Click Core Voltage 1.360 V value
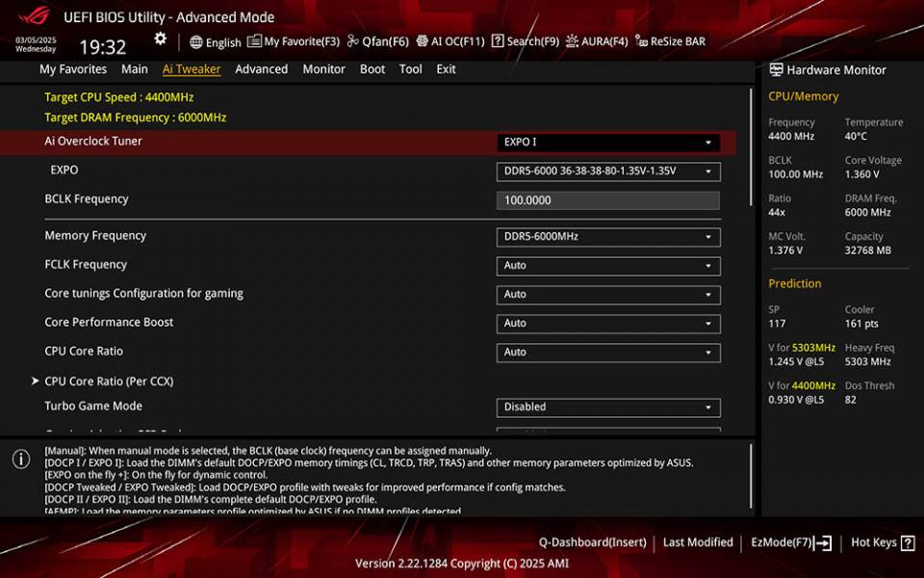924x578 pixels. tap(861, 174)
